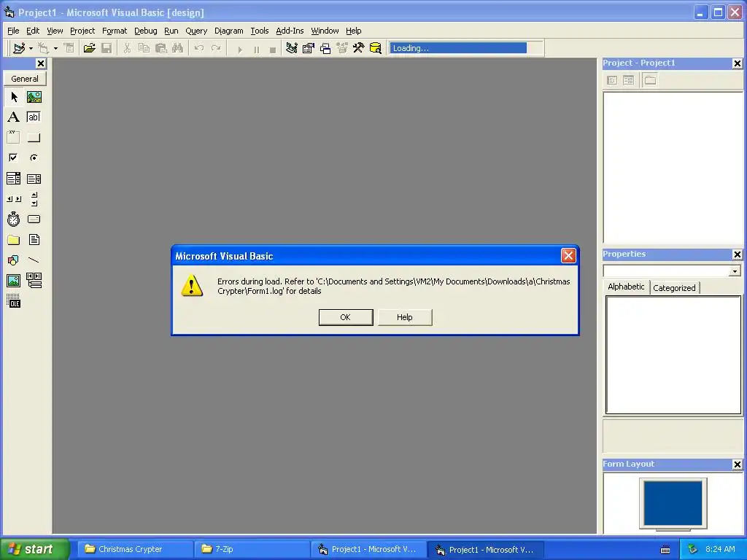Click the General tab in toolbox

point(25,79)
